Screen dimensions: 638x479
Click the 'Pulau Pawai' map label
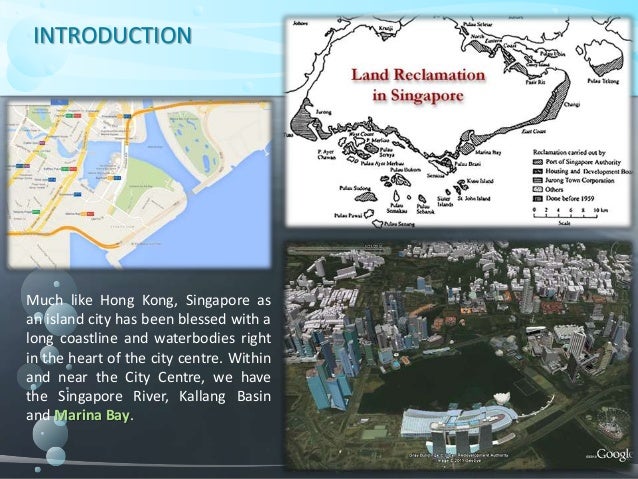pyautogui.click(x=348, y=216)
